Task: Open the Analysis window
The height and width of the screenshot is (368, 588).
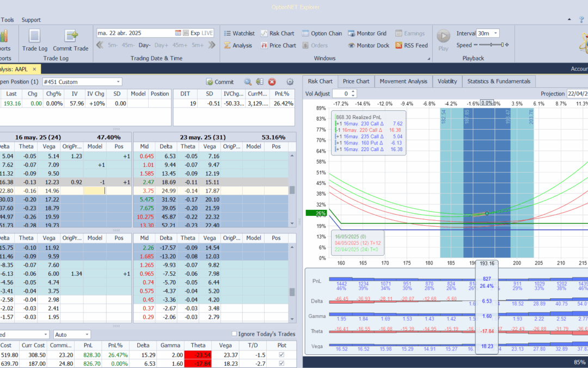Action: 238,45
